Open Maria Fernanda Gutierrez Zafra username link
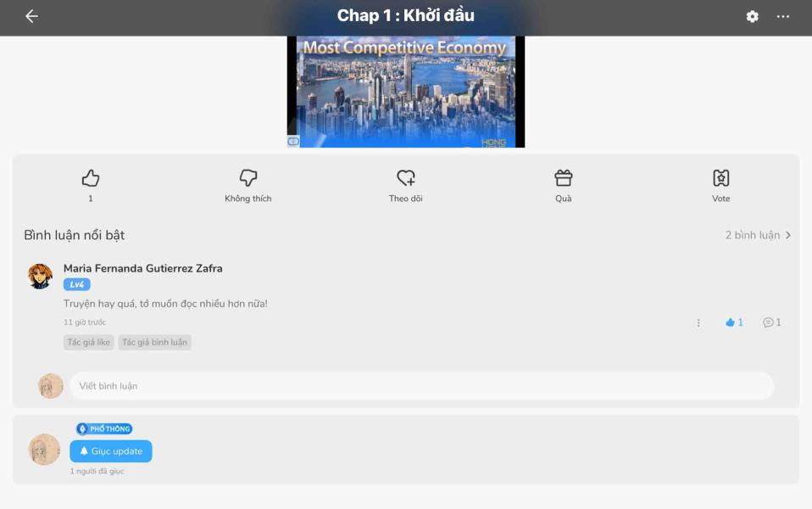This screenshot has width=812, height=509. pos(143,268)
